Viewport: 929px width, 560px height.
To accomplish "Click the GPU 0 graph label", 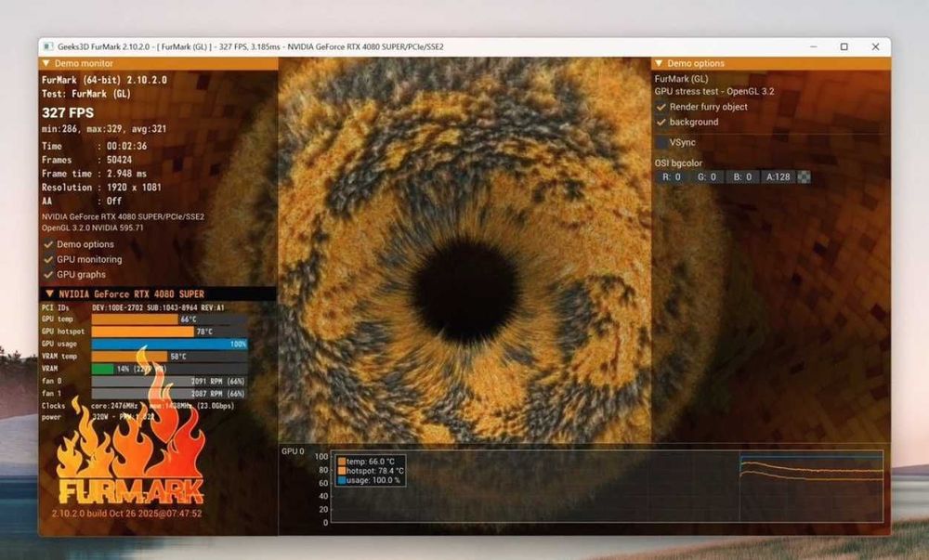I will pyautogui.click(x=293, y=451).
